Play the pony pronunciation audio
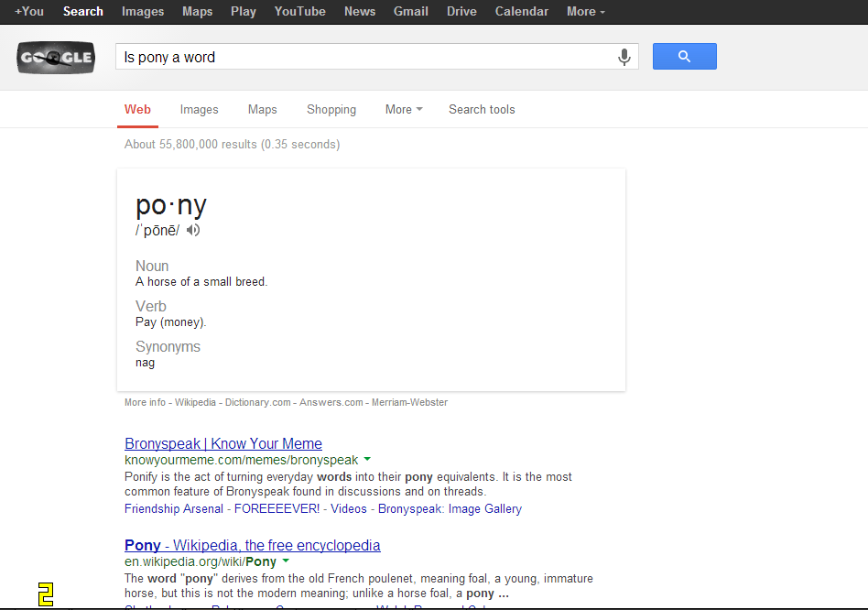 coord(192,230)
